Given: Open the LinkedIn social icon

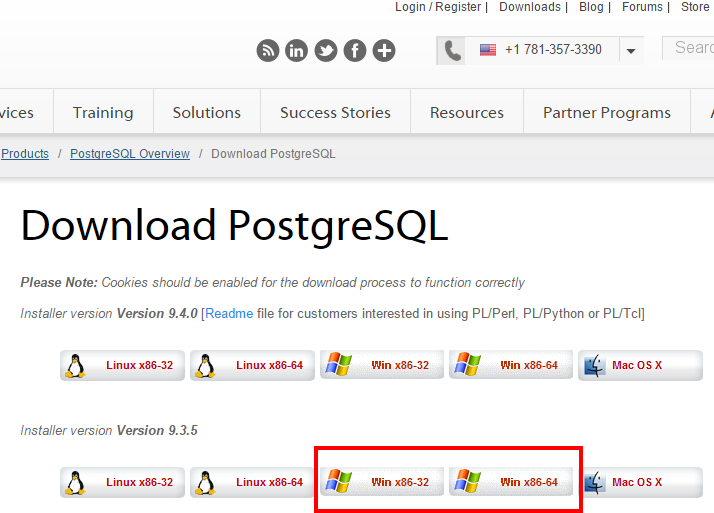Looking at the screenshot, I should click(x=296, y=51).
